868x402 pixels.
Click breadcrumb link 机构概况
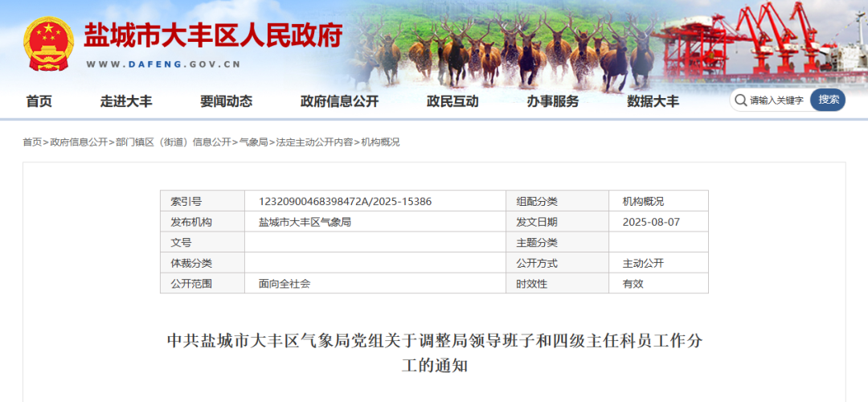point(380,142)
